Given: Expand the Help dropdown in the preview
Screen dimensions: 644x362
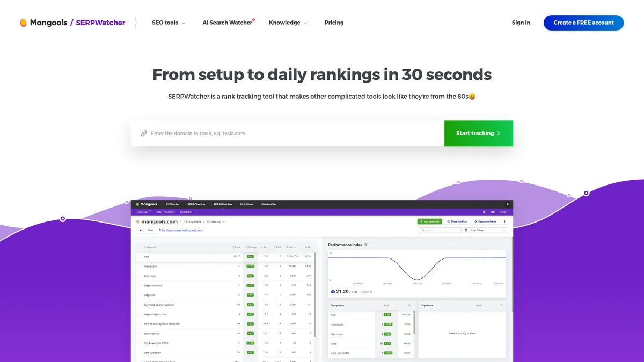Looking at the screenshot, I should coord(503,212).
